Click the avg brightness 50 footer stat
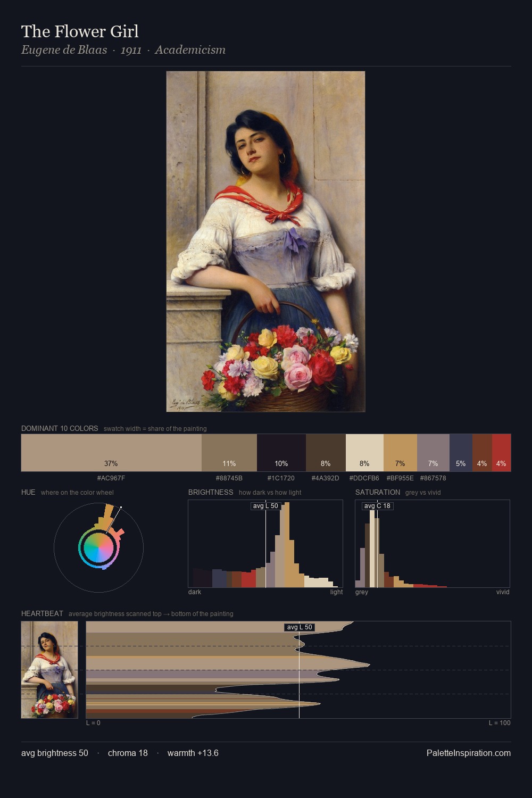 [x=55, y=753]
